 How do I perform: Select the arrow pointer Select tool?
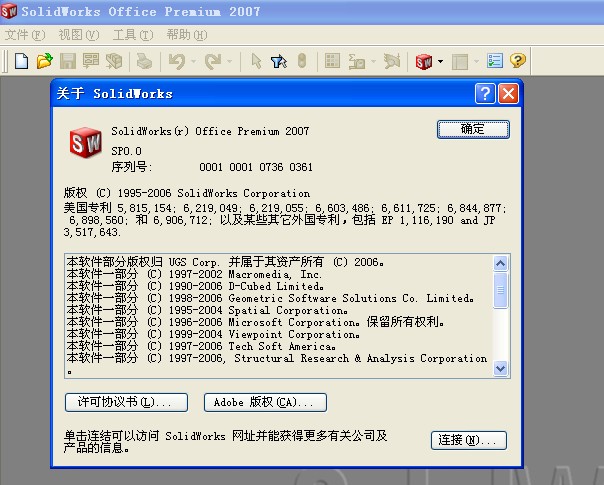pyautogui.click(x=256, y=61)
